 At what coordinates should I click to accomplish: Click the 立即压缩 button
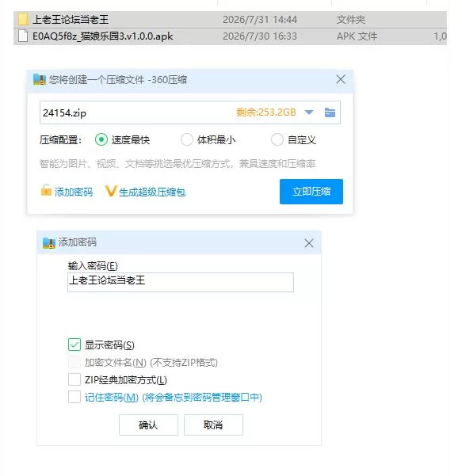(x=311, y=192)
